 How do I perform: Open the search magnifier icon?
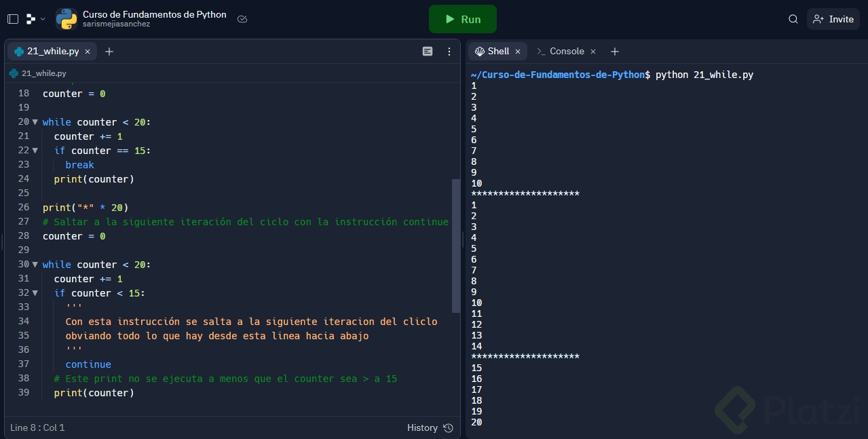pyautogui.click(x=793, y=19)
